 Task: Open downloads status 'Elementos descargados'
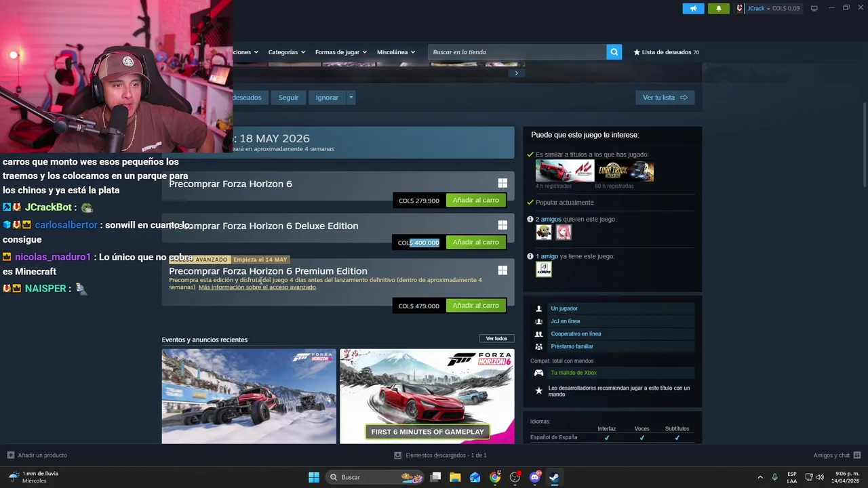click(440, 455)
